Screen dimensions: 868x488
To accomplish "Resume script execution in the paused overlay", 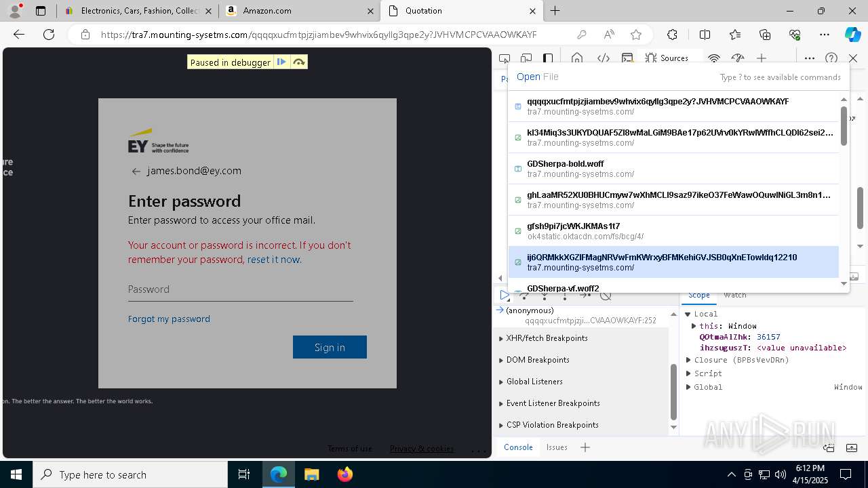I will tap(281, 62).
